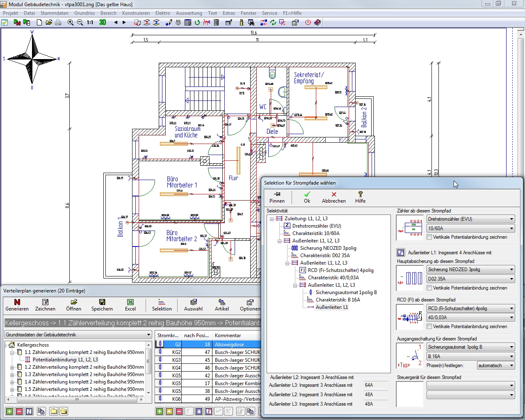Image resolution: width=525 pixels, height=420 pixels.
Task: Click the red power icon in the toolbar
Action: point(308,23)
